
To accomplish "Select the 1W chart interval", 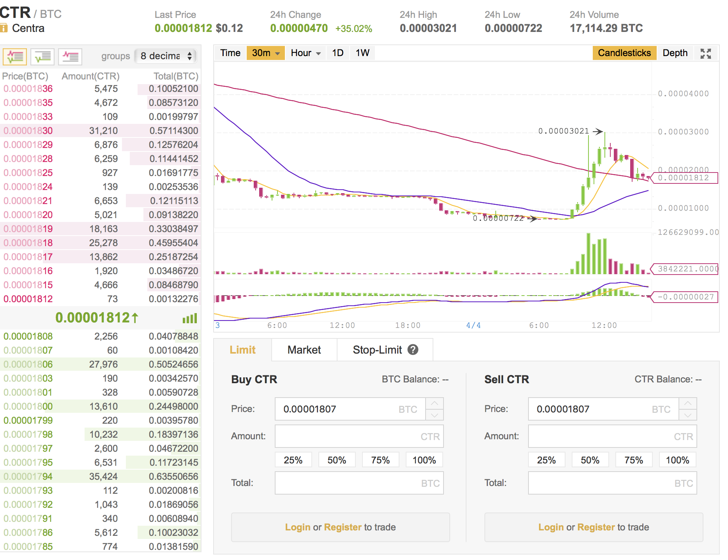I will (x=362, y=53).
